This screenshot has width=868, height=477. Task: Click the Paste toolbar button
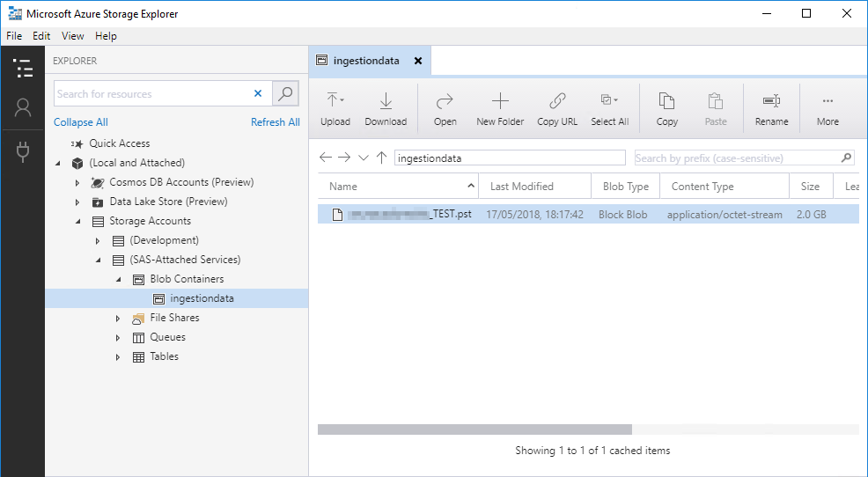tap(715, 109)
